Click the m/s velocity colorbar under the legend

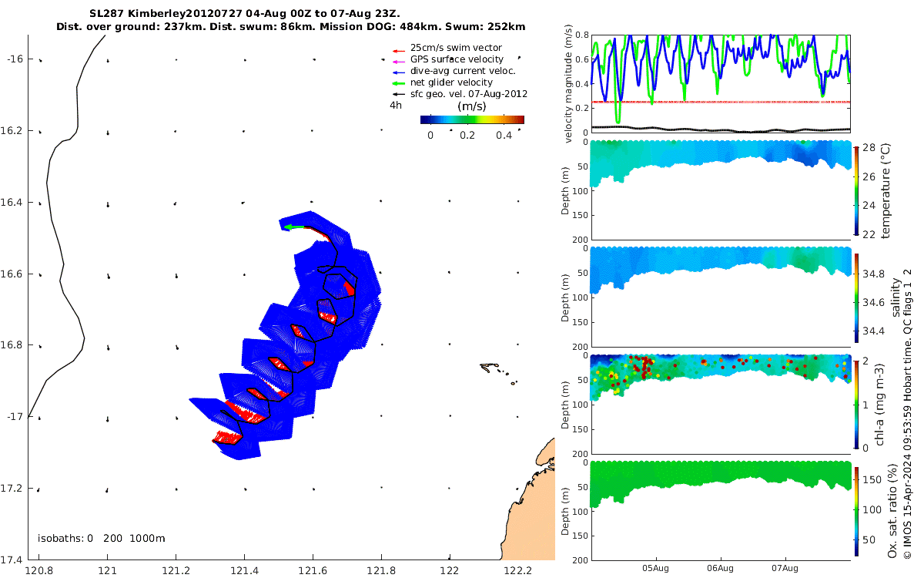pos(472,119)
